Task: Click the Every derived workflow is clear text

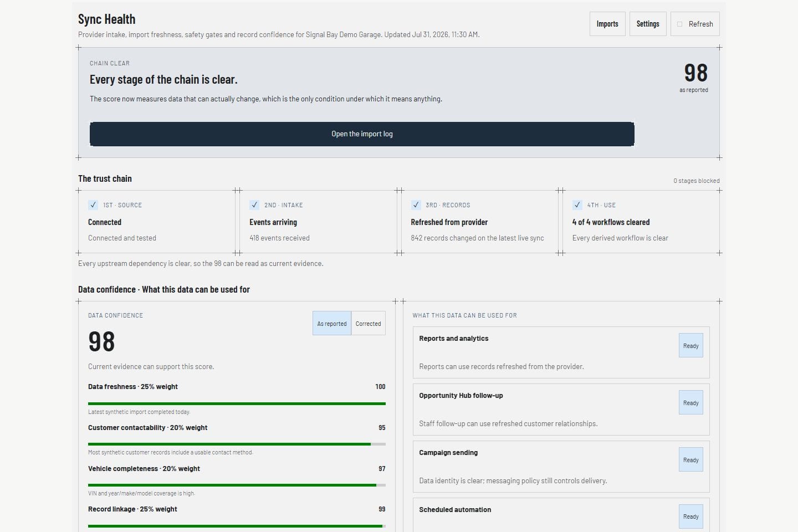Action: tap(620, 238)
